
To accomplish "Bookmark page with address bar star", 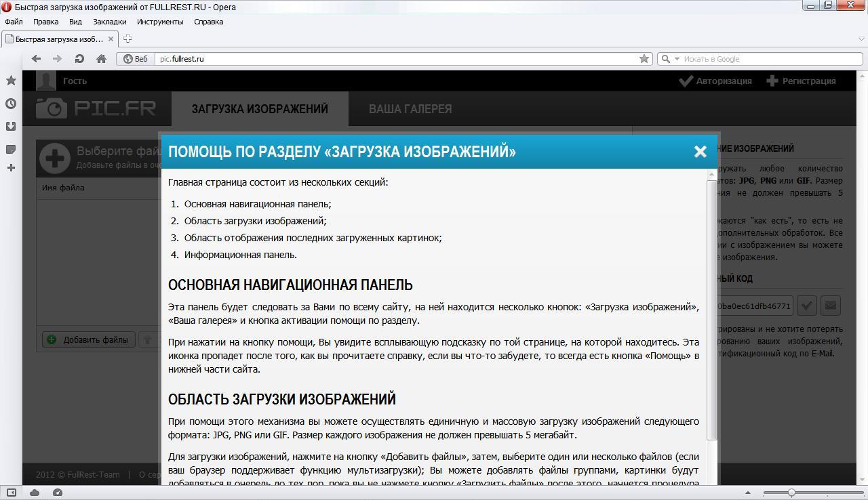I will pos(644,59).
